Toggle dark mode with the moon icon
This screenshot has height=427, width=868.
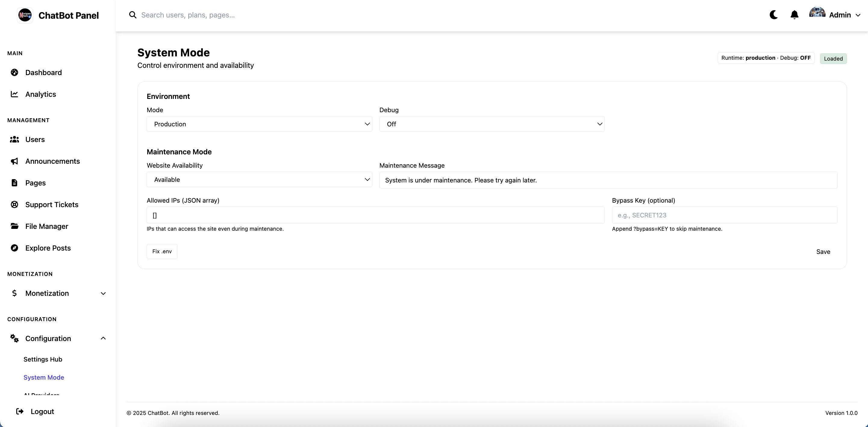pos(774,15)
